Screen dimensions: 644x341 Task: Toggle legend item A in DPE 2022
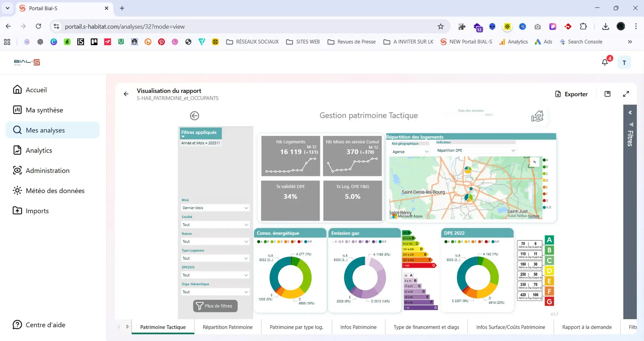[x=447, y=241]
